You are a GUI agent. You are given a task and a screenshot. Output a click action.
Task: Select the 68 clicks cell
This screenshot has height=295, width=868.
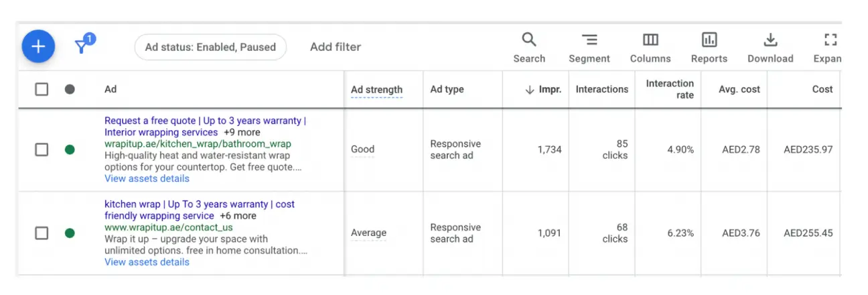pyautogui.click(x=615, y=233)
